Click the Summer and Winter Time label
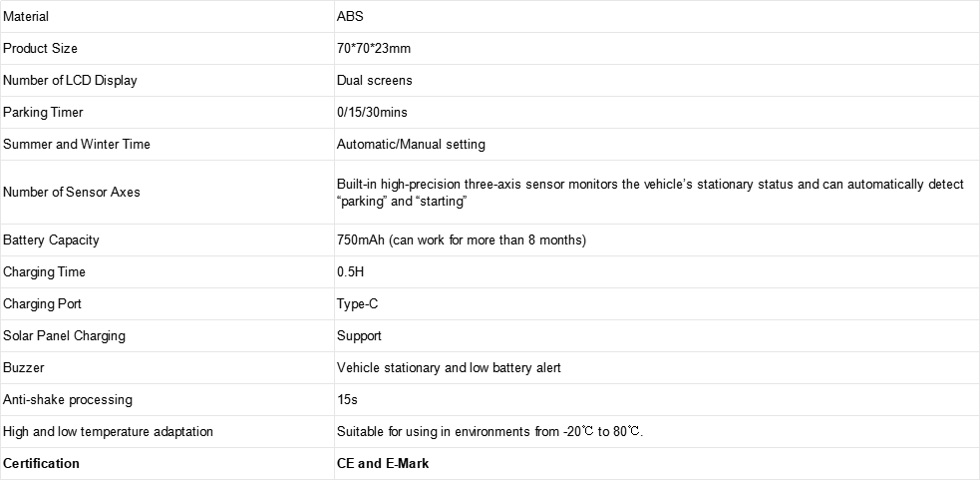The height and width of the screenshot is (480, 980). [77, 145]
